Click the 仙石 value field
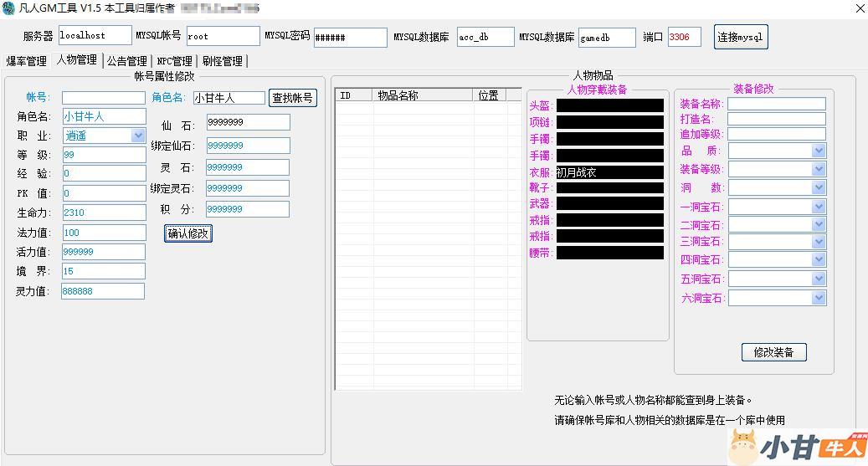868x466 pixels. 248,122
